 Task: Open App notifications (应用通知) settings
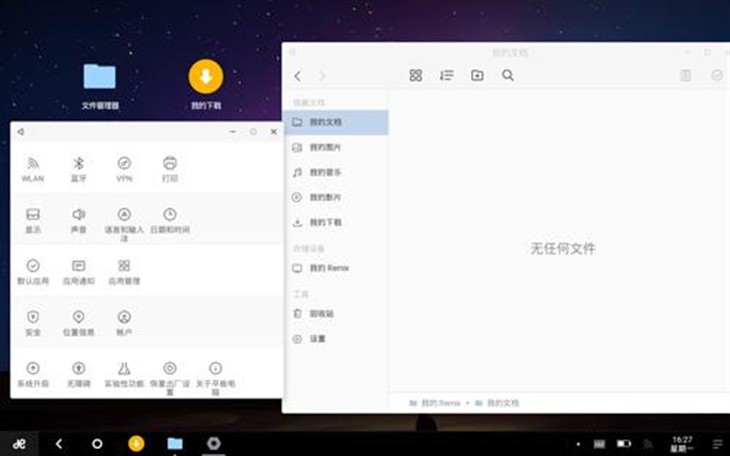tap(78, 272)
